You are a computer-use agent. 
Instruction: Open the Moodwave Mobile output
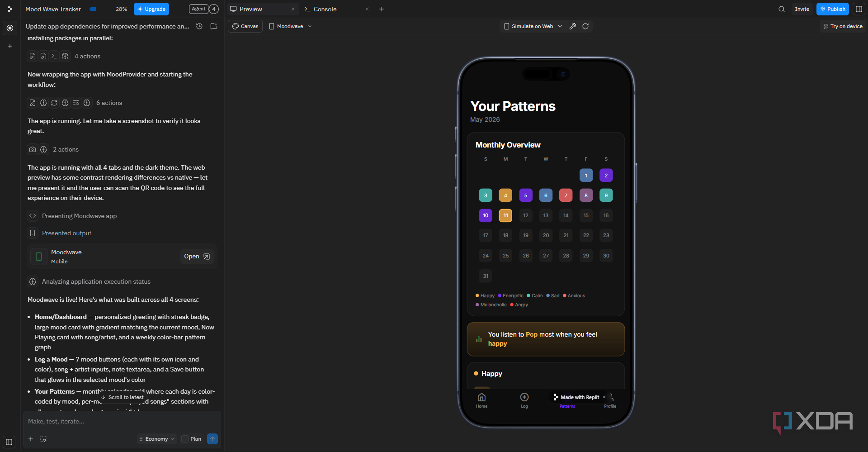click(197, 256)
